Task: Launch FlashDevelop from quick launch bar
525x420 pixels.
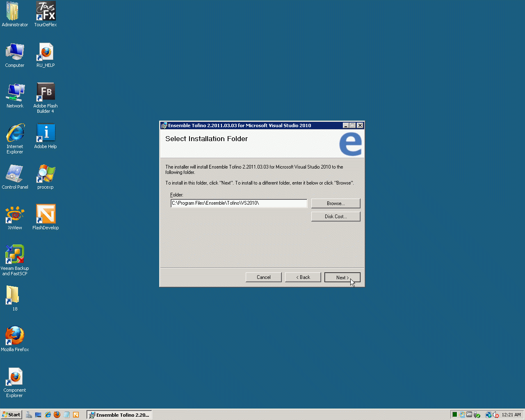Action: click(x=76, y=415)
